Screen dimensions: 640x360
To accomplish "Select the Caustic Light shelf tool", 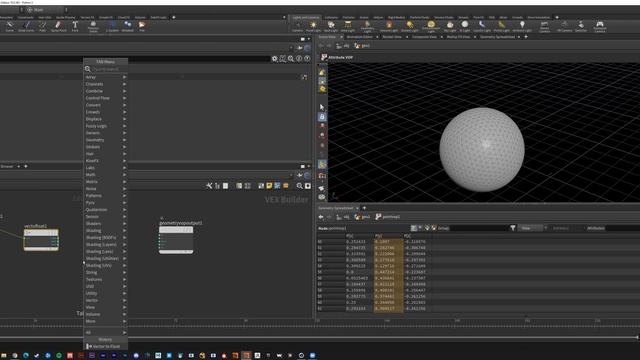I will click(482, 27).
